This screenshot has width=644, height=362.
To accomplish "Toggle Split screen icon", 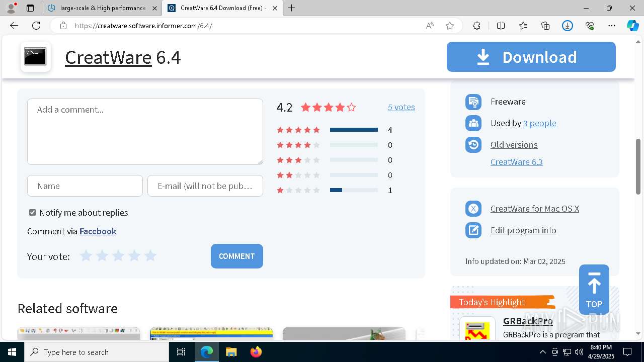I will coord(501,26).
